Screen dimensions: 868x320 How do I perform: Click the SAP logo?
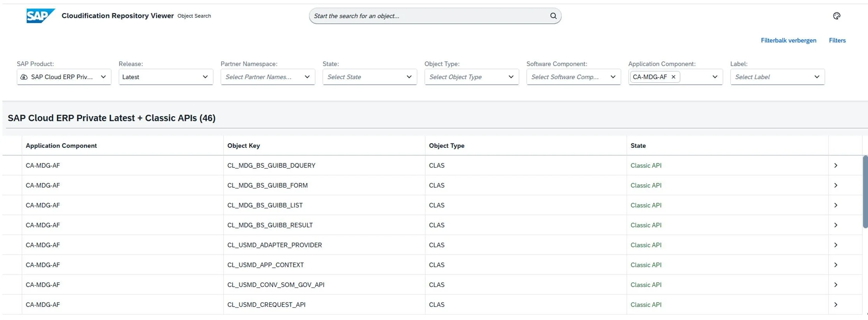[x=40, y=16]
